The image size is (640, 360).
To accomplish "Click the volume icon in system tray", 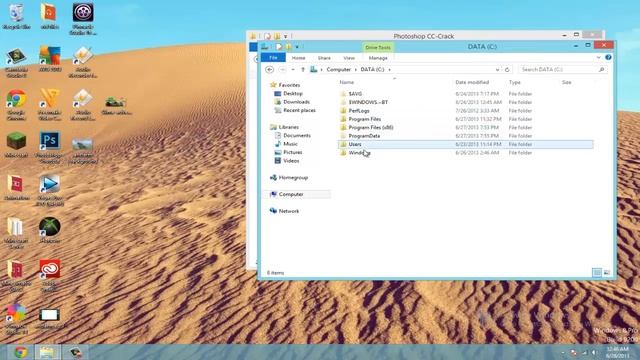I will (x=594, y=352).
